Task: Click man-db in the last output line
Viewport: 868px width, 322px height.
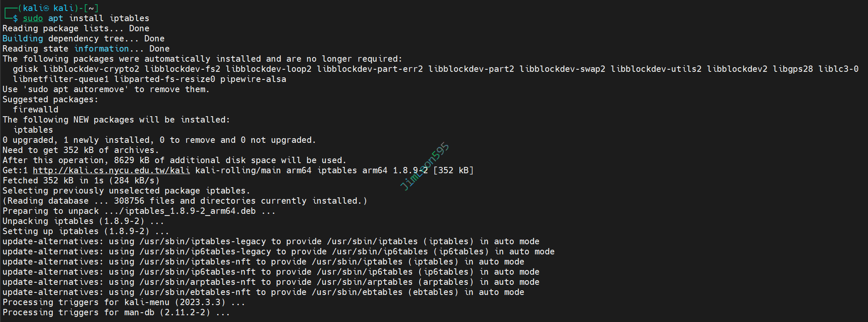Action: click(139, 312)
